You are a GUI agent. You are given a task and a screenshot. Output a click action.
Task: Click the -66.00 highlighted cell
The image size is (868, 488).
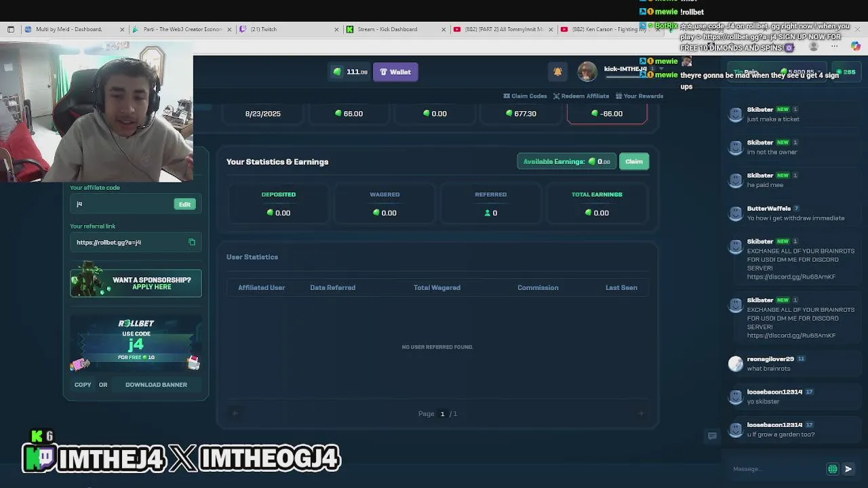pyautogui.click(x=607, y=114)
